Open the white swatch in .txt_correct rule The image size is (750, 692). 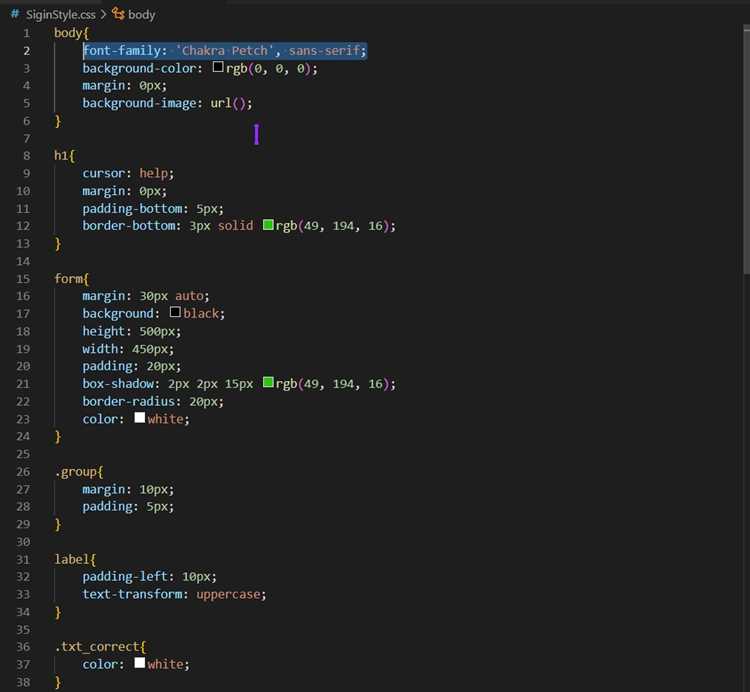(139, 663)
